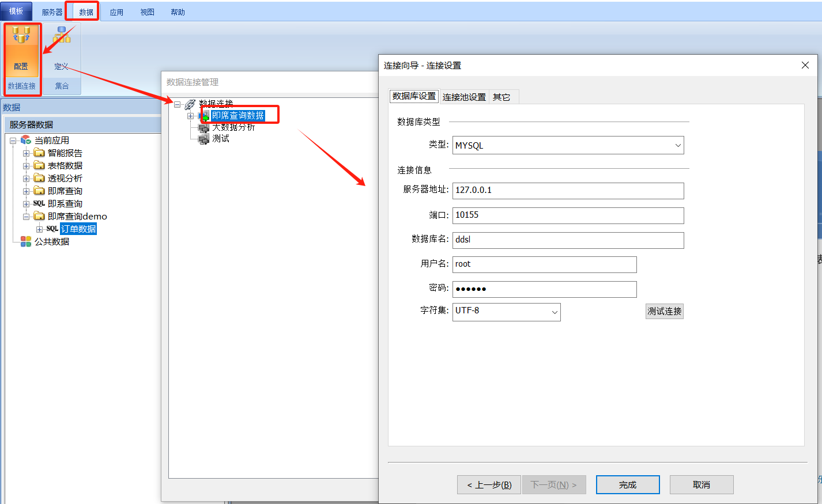The image size is (822, 504).
Task: Expand the 即席查询 folder node
Action: (x=27, y=191)
